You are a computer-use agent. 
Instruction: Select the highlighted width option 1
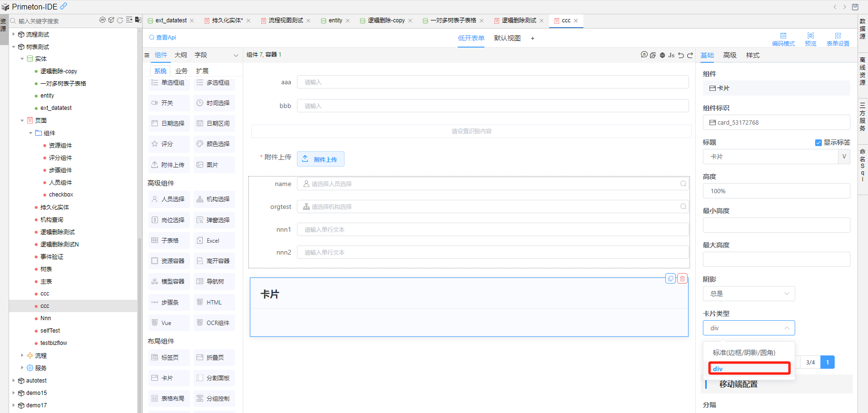pyautogui.click(x=828, y=363)
